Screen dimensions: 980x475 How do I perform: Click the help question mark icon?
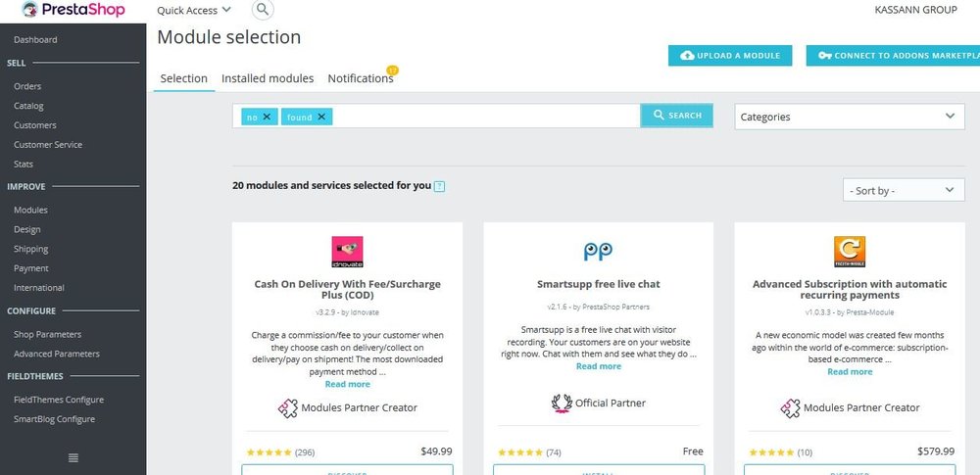pos(439,186)
